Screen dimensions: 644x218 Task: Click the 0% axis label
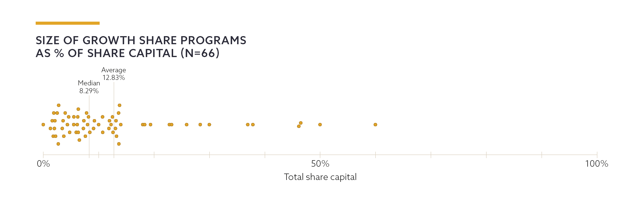point(43,164)
